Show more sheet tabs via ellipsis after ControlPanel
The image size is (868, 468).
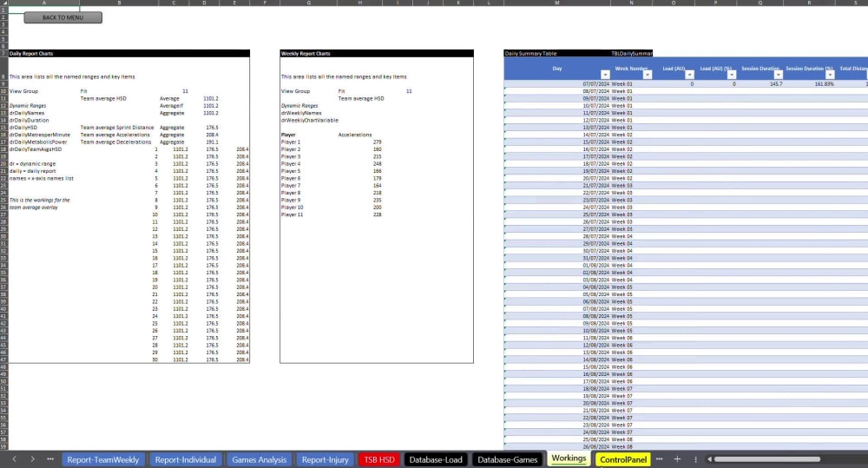click(660, 459)
